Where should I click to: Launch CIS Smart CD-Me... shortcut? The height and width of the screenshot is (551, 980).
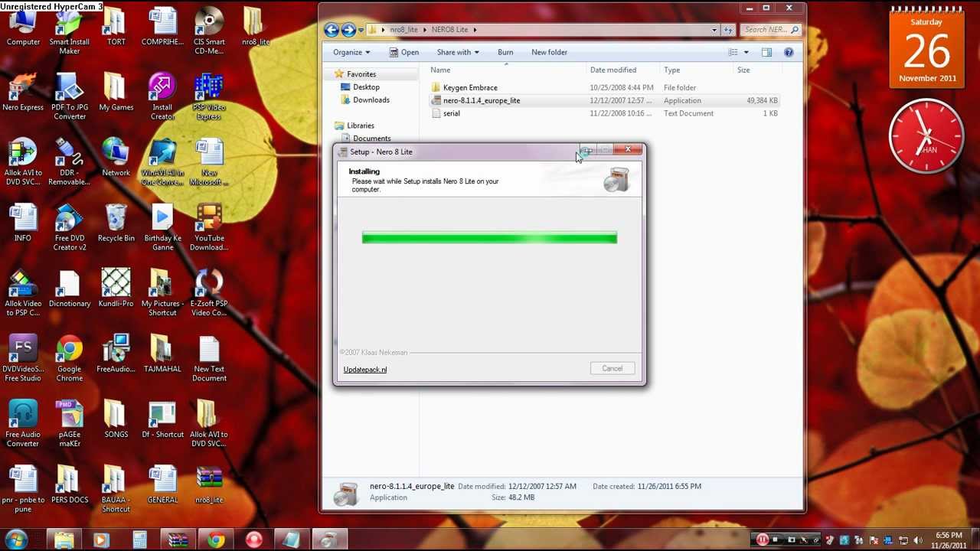coord(209,32)
